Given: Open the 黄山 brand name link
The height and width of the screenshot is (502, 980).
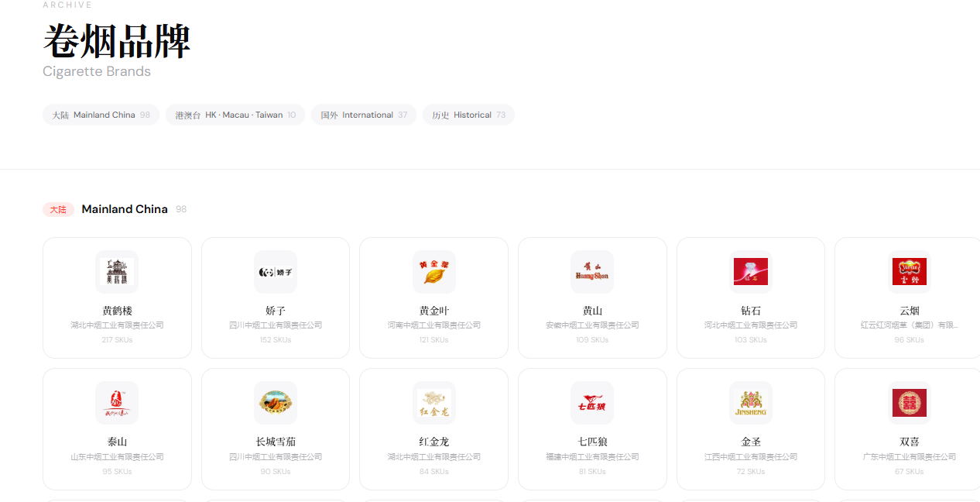Looking at the screenshot, I should pyautogui.click(x=592, y=311).
